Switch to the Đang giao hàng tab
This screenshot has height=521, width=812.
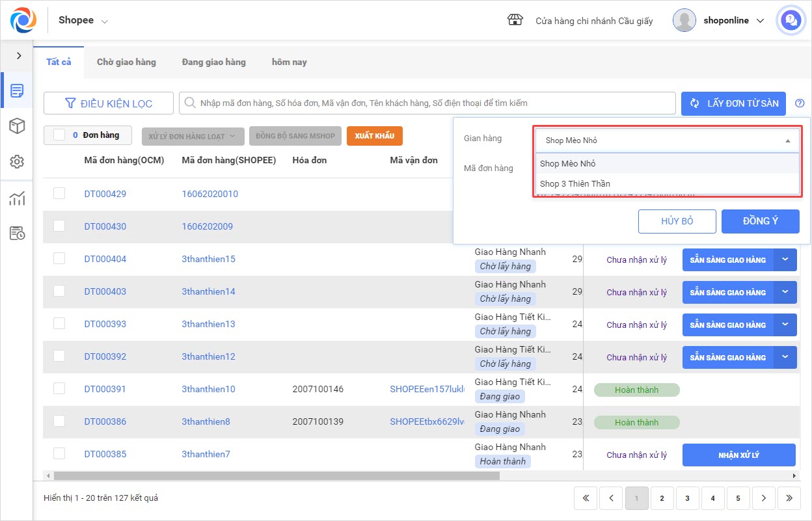(213, 62)
